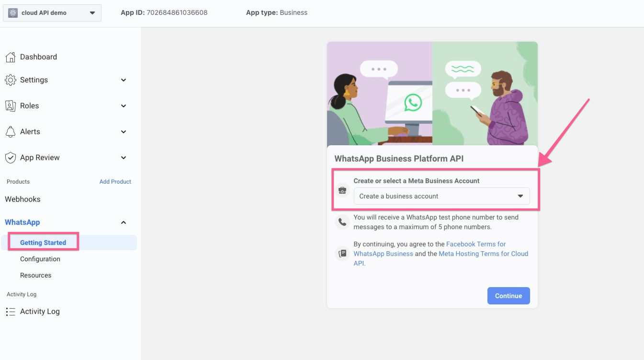
Task: Click the Activity Log list icon
Action: pos(11,312)
